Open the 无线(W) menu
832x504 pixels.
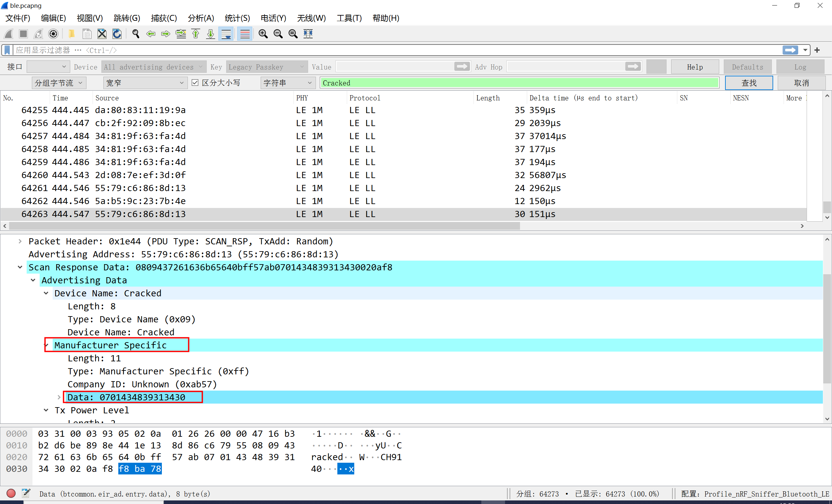(x=311, y=18)
